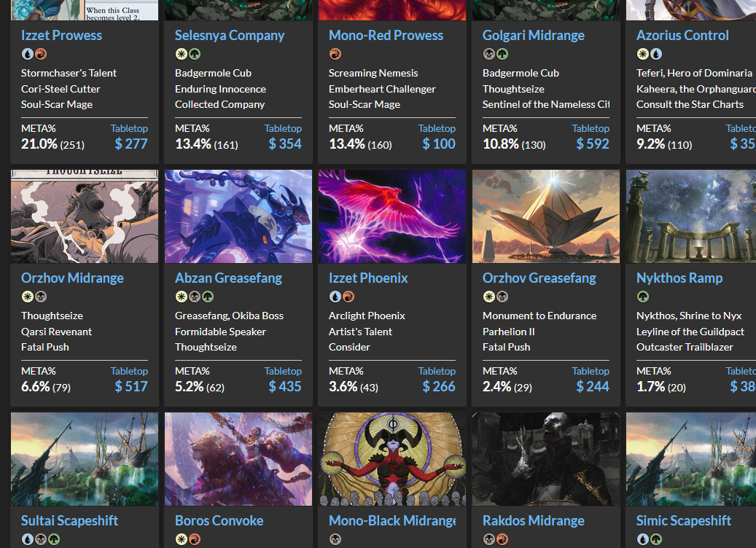Click the card name Arclight Phoenix
This screenshot has height=548, width=756.
click(x=367, y=316)
